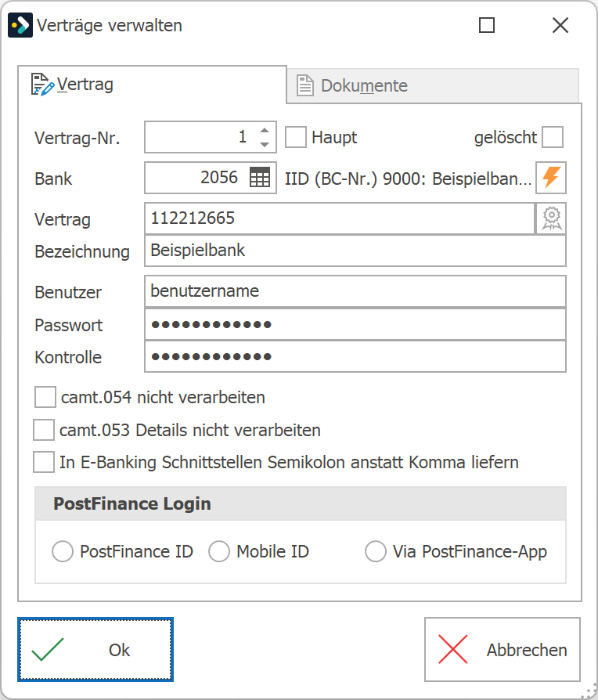Viewport: 598px width, 700px height.
Task: Click the IID (BC-Nr.) 9000 bank text
Action: click(x=408, y=179)
